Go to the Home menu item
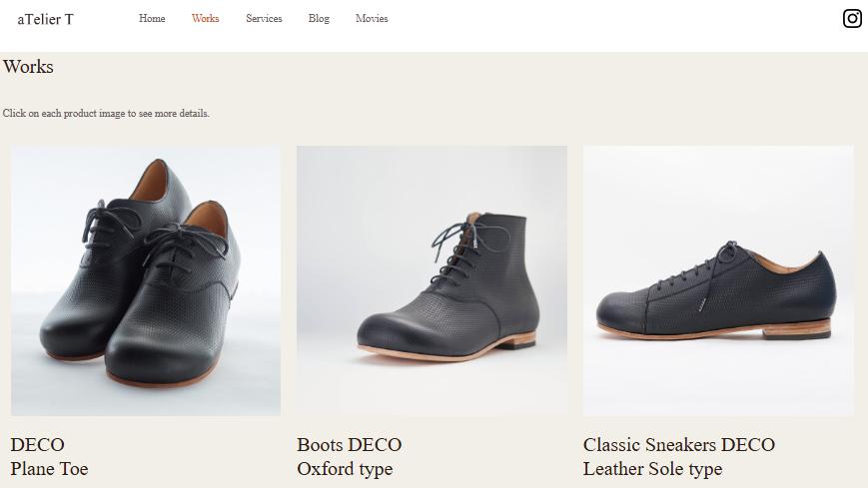 [x=152, y=18]
